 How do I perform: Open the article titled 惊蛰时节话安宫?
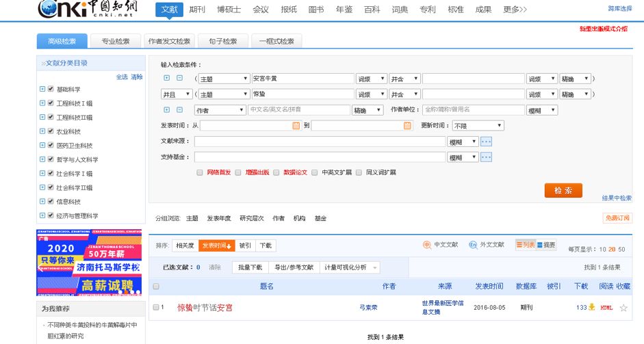tap(205, 308)
